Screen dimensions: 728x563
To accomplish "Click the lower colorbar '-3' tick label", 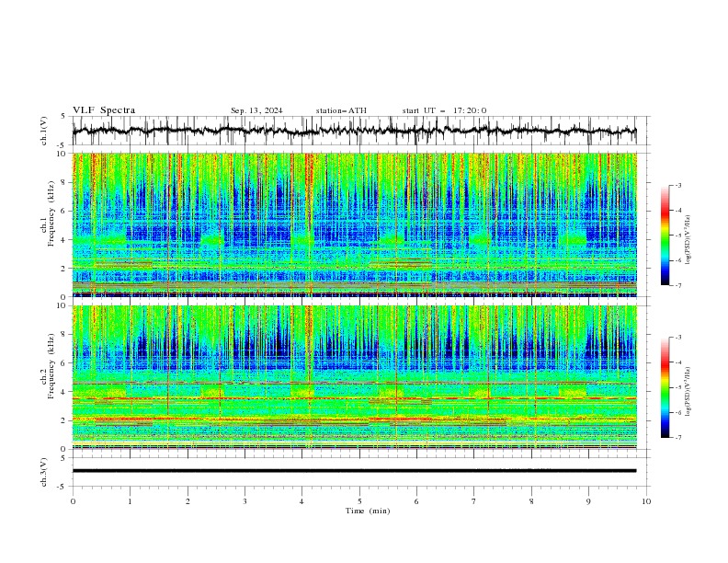I will point(677,338).
